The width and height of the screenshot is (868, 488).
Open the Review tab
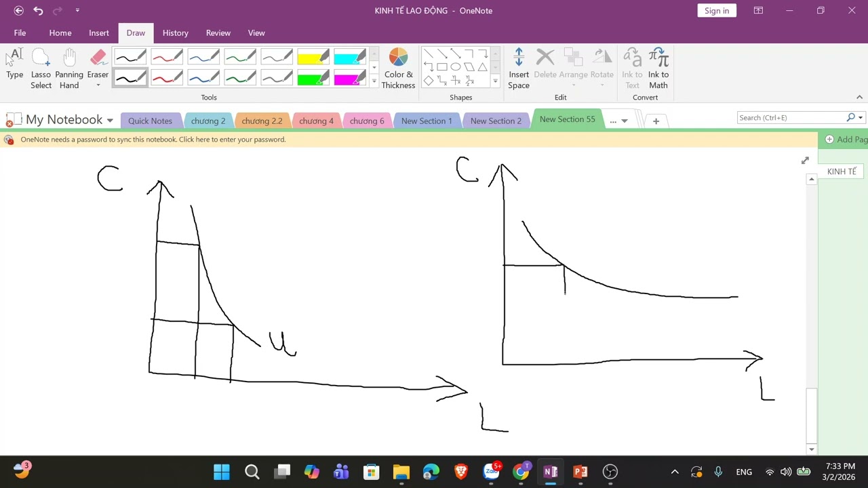pos(218,33)
